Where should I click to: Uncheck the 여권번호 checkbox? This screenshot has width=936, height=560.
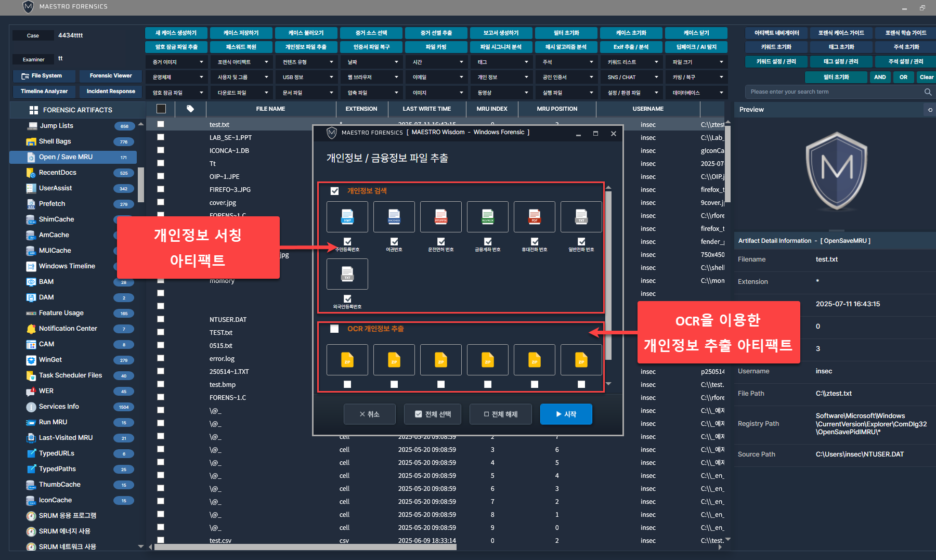click(x=394, y=241)
